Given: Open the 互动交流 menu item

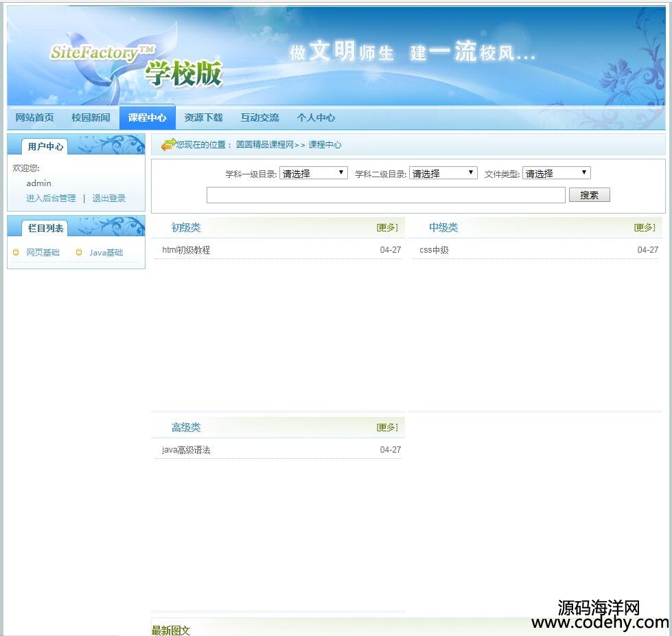Looking at the screenshot, I should (x=259, y=117).
